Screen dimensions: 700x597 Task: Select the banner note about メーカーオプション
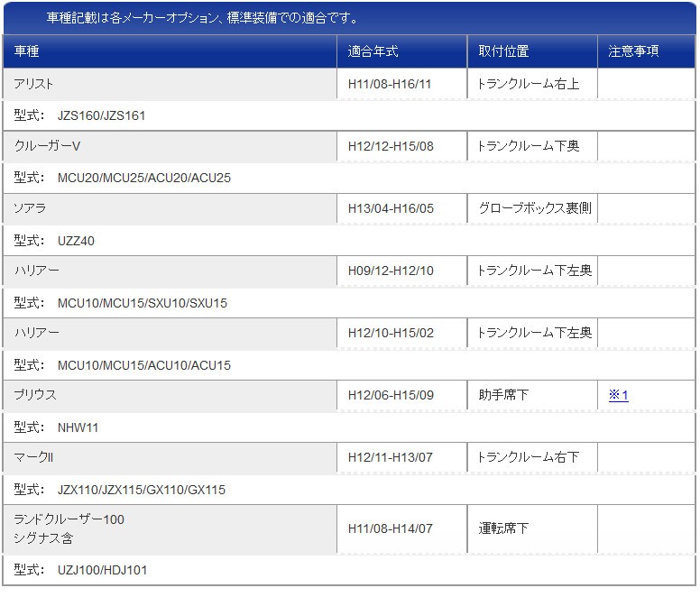pyautogui.click(x=202, y=18)
